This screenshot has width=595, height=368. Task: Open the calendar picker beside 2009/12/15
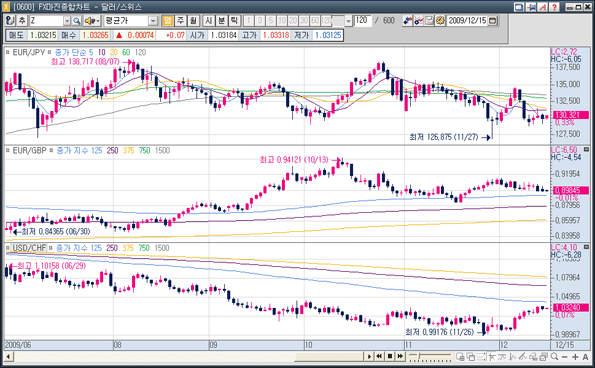pyautogui.click(x=493, y=20)
